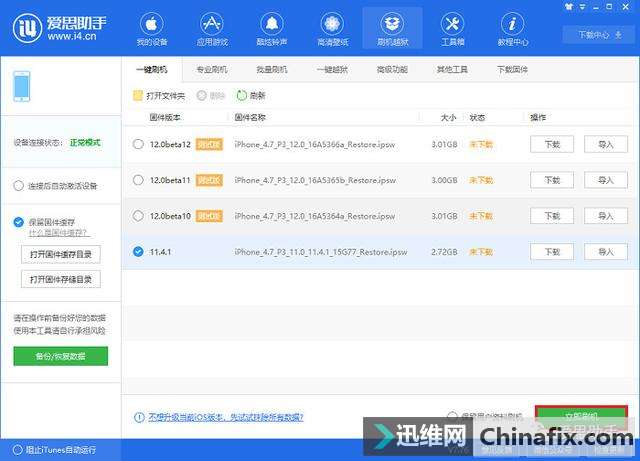Open 工具箱 toolbox section
Viewport: 640px width, 461px height.
pyautogui.click(x=452, y=29)
